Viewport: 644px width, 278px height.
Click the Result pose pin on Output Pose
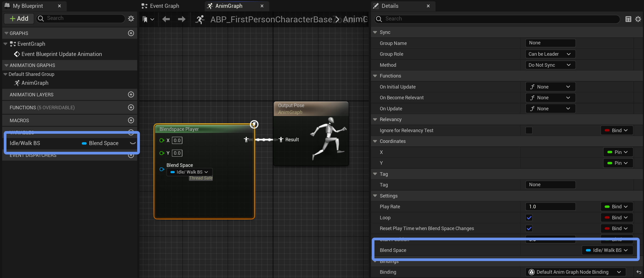coord(281,140)
